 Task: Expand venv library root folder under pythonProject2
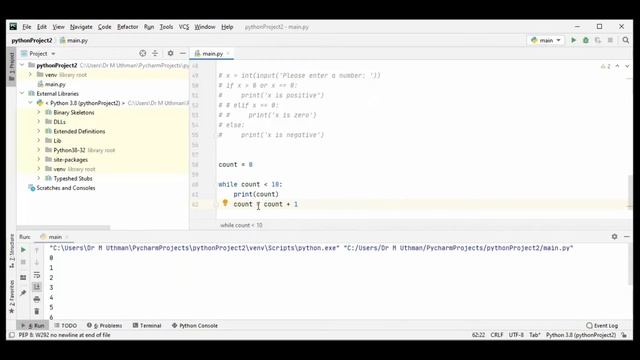click(30, 75)
